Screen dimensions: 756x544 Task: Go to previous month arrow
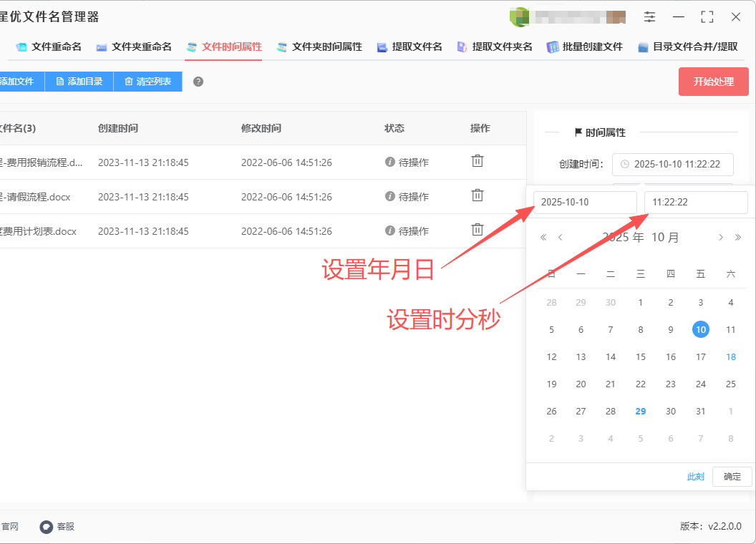click(561, 238)
